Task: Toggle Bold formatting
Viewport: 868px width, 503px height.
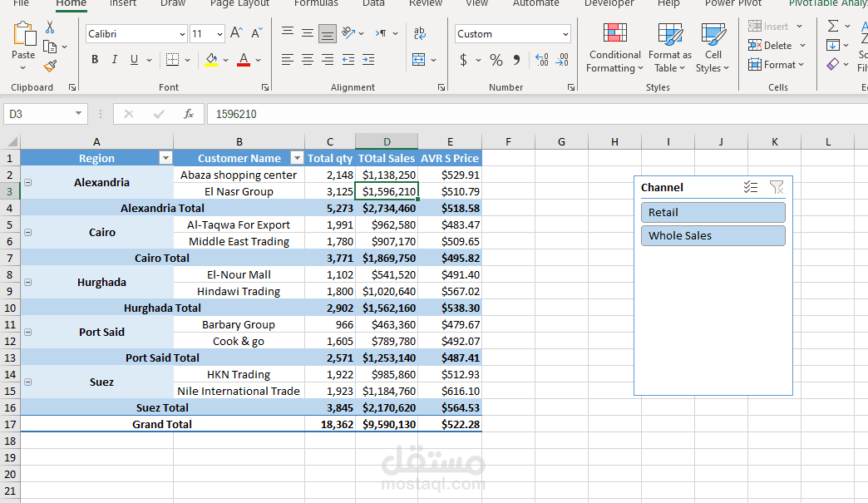Action: (x=95, y=59)
